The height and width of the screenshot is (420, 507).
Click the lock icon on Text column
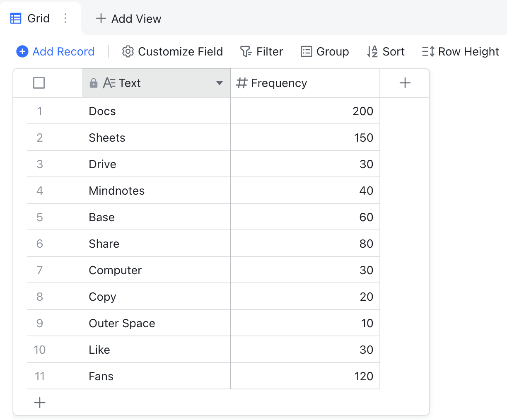coord(94,82)
